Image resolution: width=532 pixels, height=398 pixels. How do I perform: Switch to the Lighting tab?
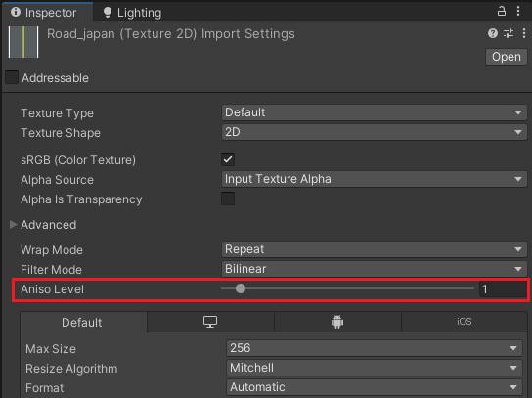tap(133, 13)
